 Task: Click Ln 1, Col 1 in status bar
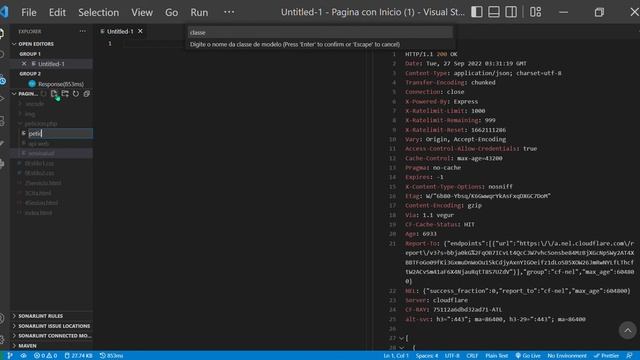[396, 356]
